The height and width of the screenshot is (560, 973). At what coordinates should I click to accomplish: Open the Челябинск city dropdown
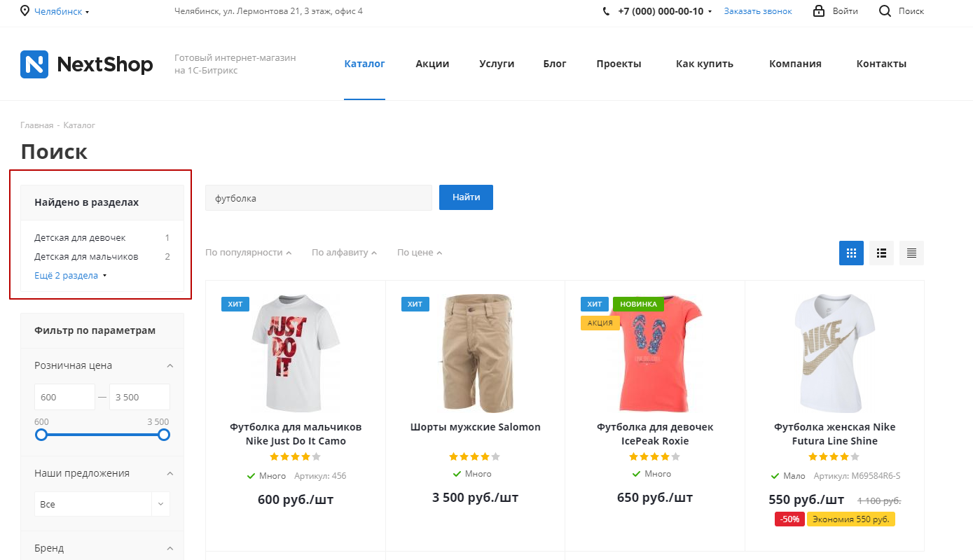62,11
